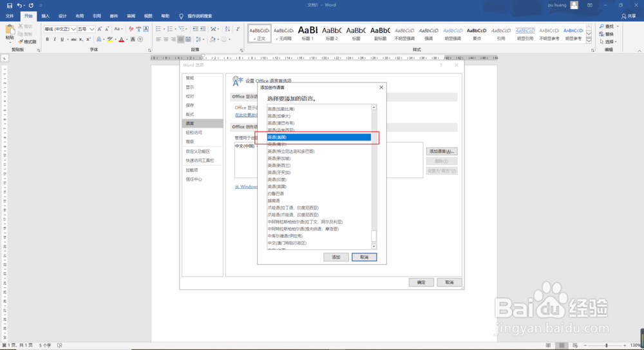
Task: Select 英语(美国) in the language list
Action: coord(319,137)
